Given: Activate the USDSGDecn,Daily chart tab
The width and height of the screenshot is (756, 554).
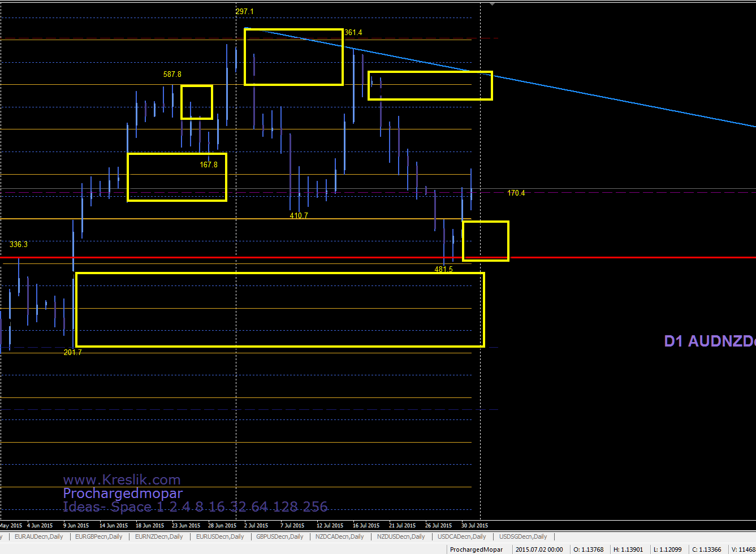Looking at the screenshot, I should click(524, 536).
